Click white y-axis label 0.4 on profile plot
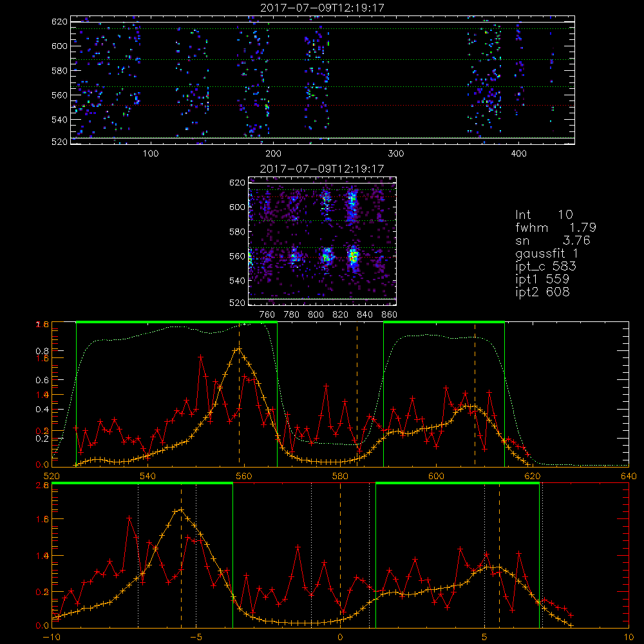644x644 pixels. 42,410
